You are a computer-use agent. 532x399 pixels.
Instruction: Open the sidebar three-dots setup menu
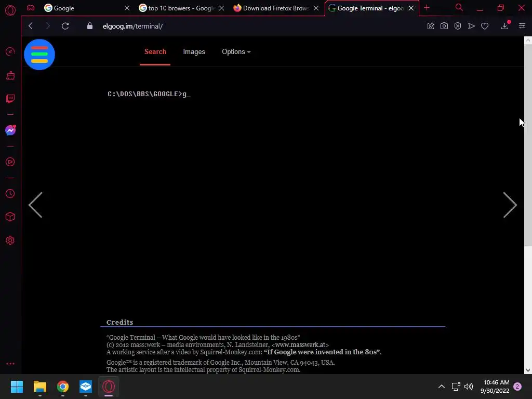(10, 363)
